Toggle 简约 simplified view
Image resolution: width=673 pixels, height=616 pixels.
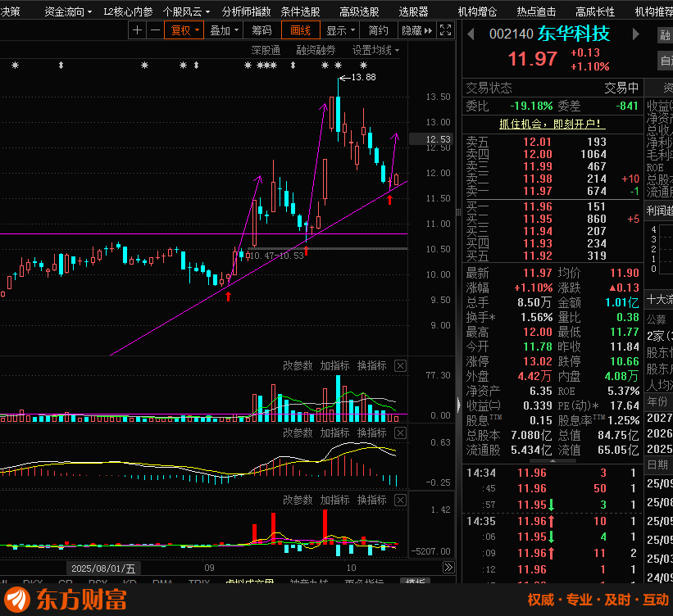click(378, 30)
